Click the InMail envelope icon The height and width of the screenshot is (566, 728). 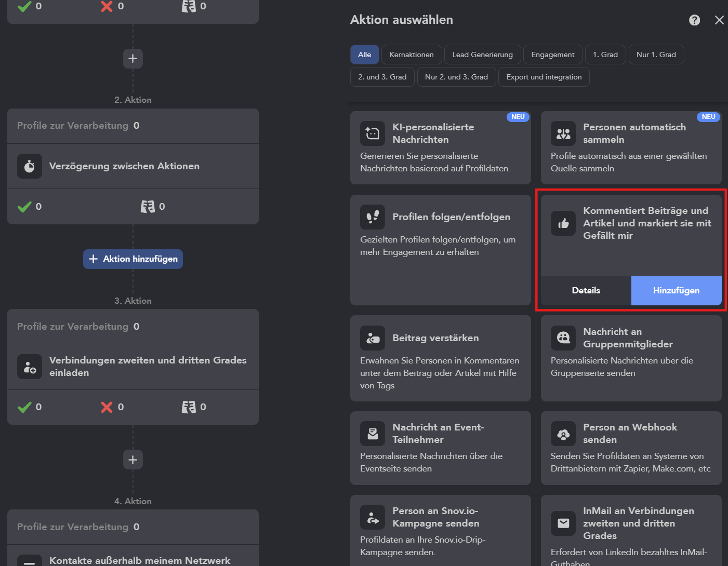point(563,523)
